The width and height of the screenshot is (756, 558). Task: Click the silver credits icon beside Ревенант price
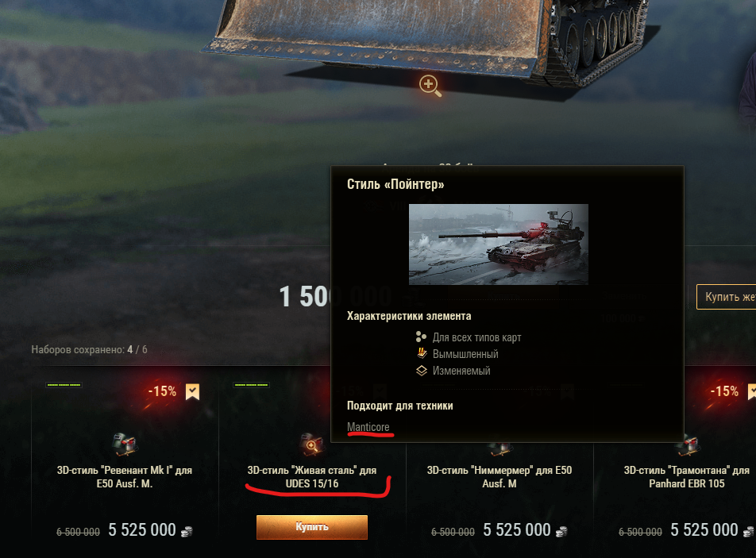click(x=187, y=531)
